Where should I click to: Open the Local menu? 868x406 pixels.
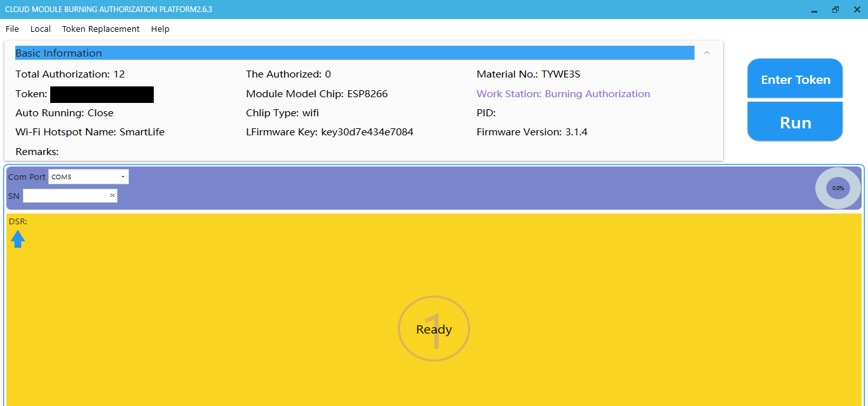[41, 29]
